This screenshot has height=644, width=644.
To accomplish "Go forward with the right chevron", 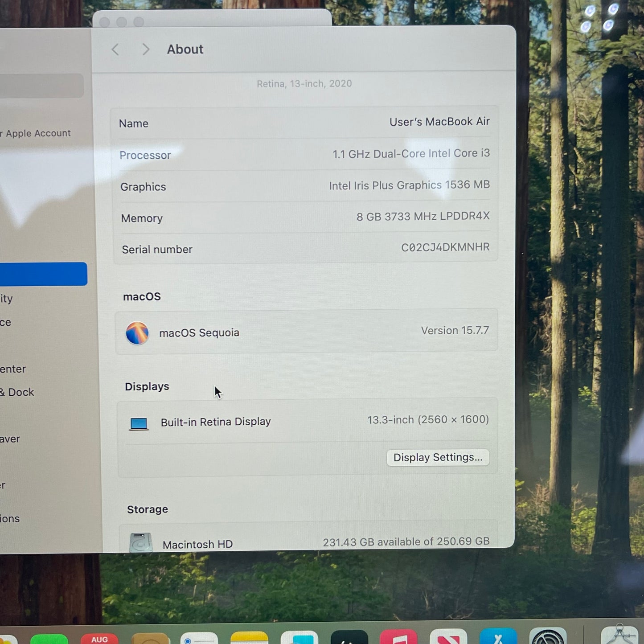I will point(145,49).
